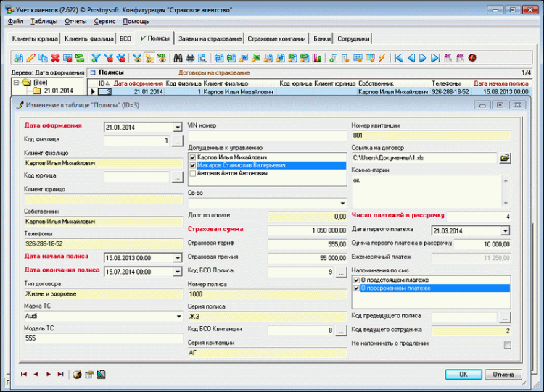Check the Антонов Антон Антонович checkbox

(x=192, y=174)
